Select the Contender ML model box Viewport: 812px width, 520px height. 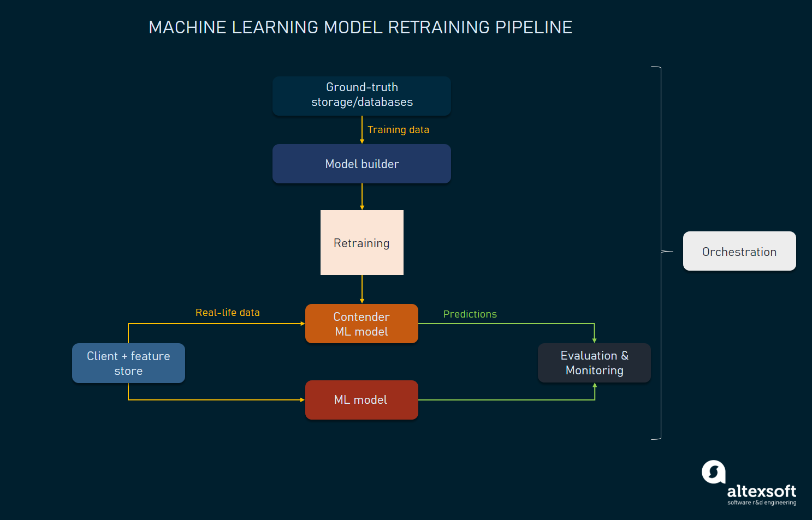[361, 324]
